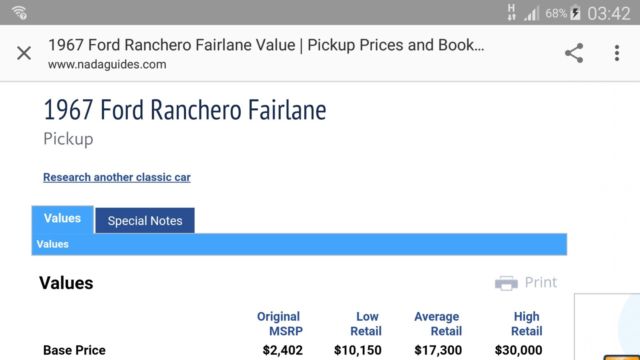This screenshot has height=360, width=640.
Task: Click the Print text button
Action: pos(540,282)
